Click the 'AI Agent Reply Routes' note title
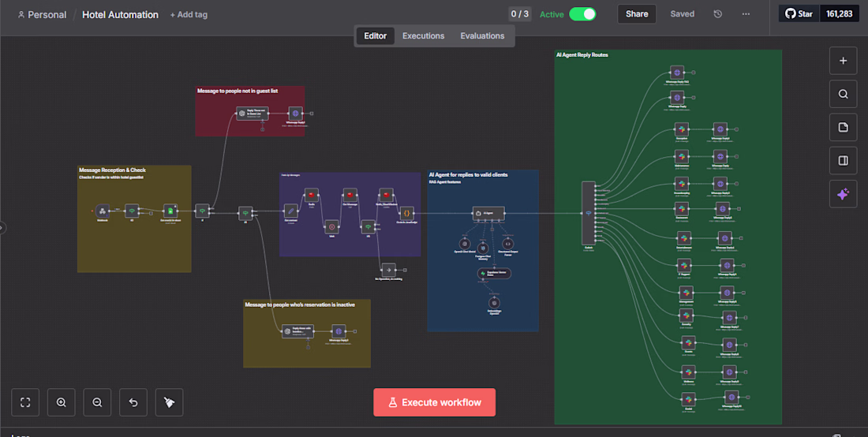Image resolution: width=868 pixels, height=437 pixels. [582, 54]
